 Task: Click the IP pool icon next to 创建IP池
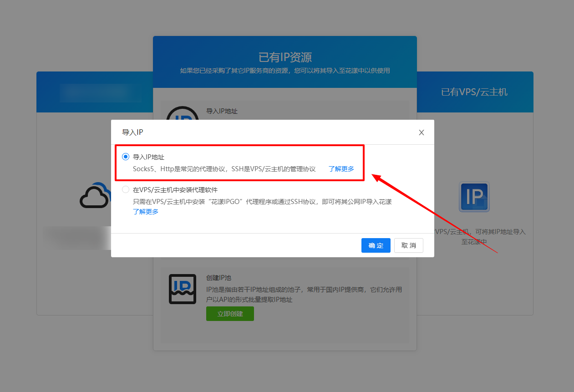coord(183,288)
